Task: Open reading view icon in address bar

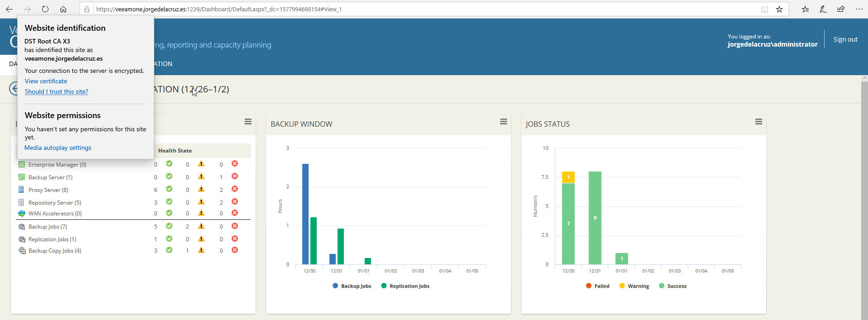Action: coord(764,9)
